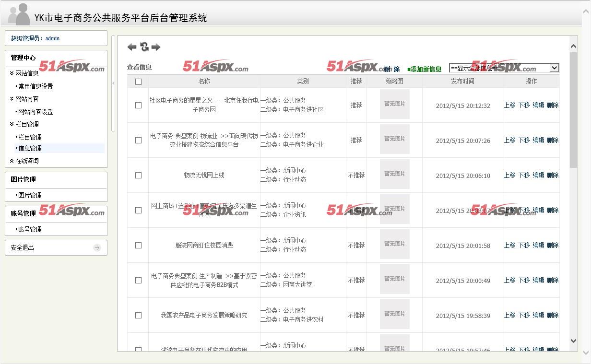The width and height of the screenshot is (591, 364).
Task: Open the 栏目管理 submenu item
Action: [30, 137]
